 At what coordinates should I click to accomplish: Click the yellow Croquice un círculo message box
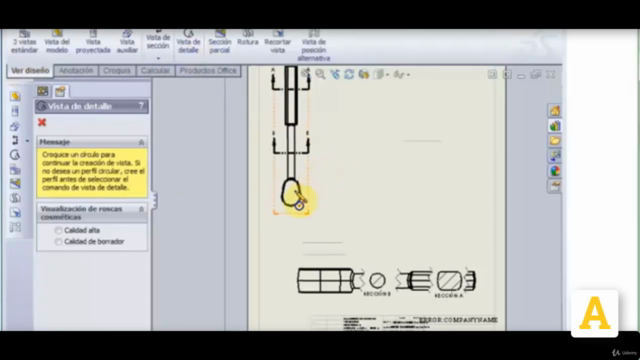[x=92, y=173]
